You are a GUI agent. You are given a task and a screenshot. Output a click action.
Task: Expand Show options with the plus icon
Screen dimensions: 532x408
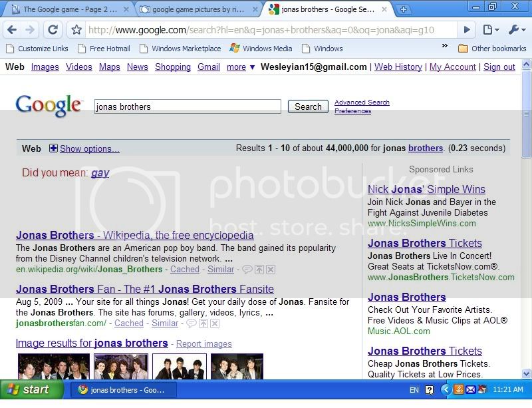53,148
